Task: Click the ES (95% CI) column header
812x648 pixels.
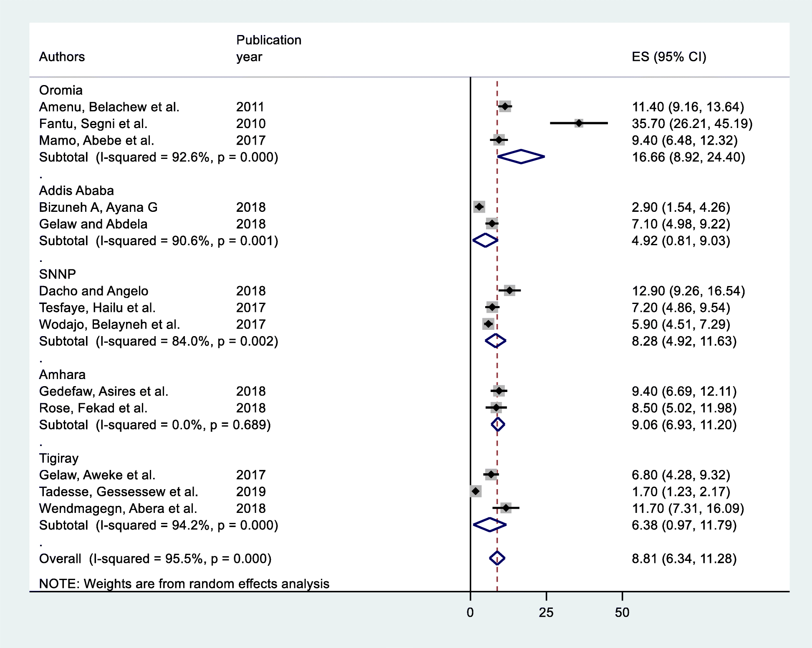Action: tap(669, 57)
